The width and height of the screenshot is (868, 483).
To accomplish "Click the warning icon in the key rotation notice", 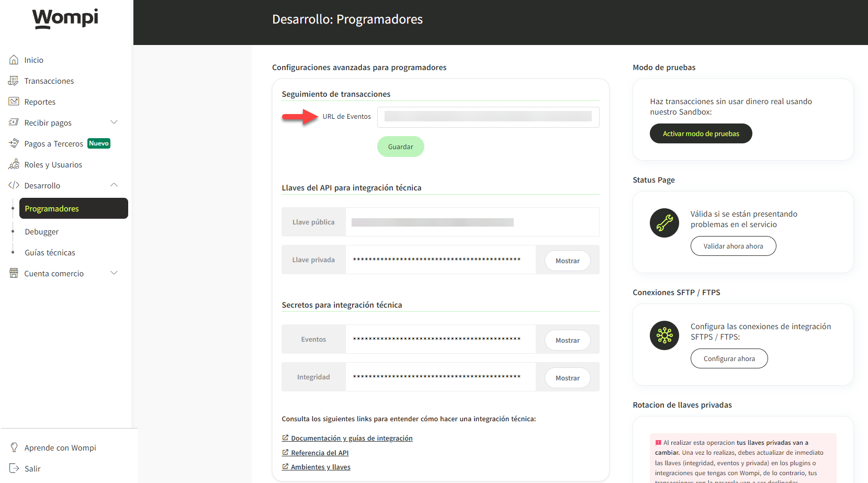I will click(658, 443).
